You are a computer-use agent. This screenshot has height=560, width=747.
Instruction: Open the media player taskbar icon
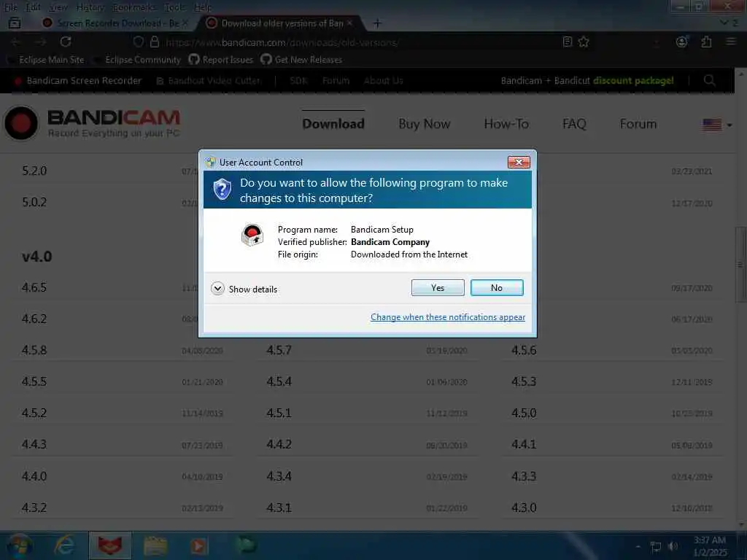point(199,546)
